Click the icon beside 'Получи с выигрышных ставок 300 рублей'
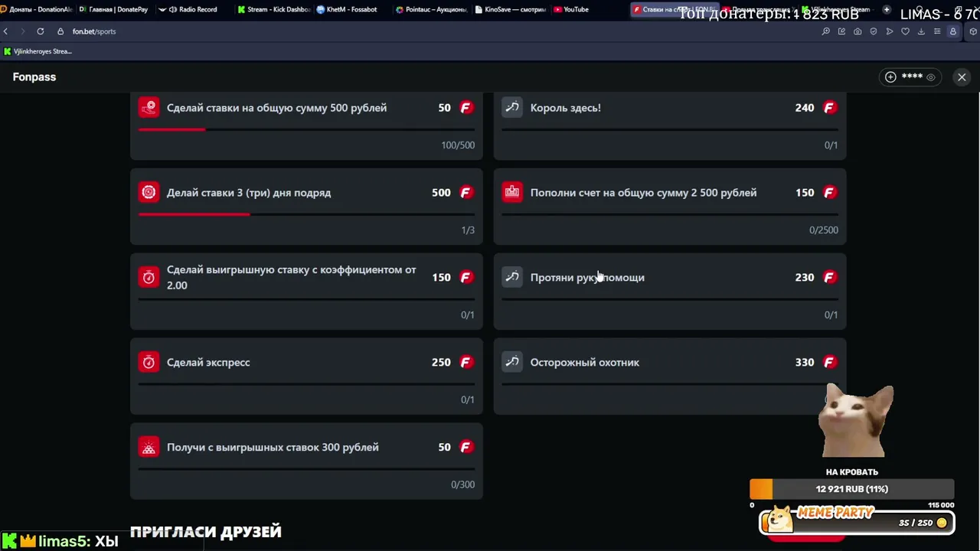 pos(149,448)
